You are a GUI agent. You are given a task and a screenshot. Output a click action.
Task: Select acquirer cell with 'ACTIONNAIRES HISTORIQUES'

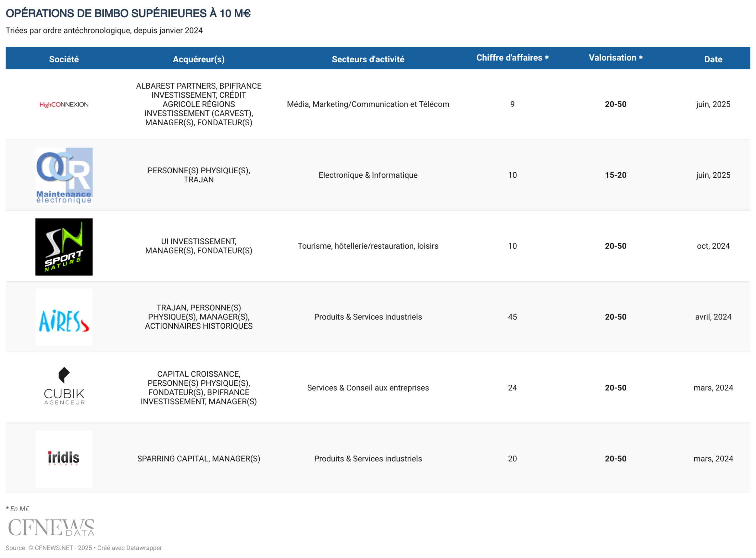[x=199, y=317]
